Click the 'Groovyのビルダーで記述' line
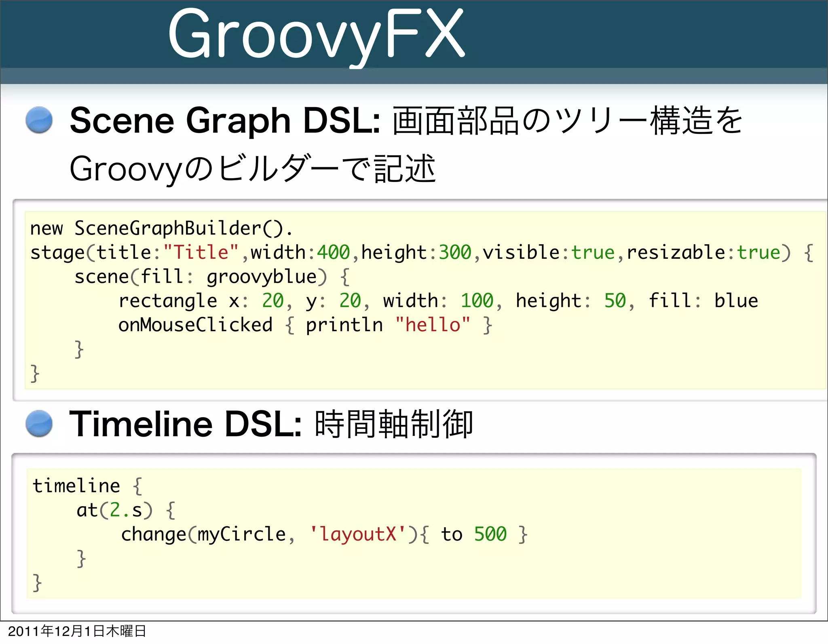828x644 pixels. (x=253, y=169)
